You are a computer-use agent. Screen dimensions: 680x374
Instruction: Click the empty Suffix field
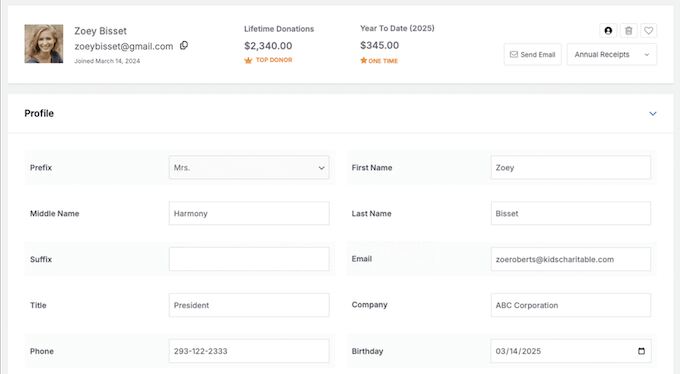[x=249, y=259]
